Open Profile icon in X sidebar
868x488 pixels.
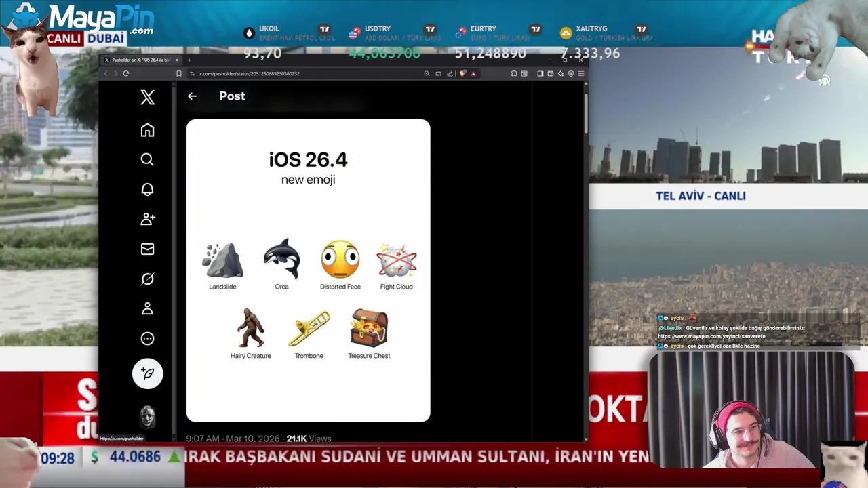(147, 308)
